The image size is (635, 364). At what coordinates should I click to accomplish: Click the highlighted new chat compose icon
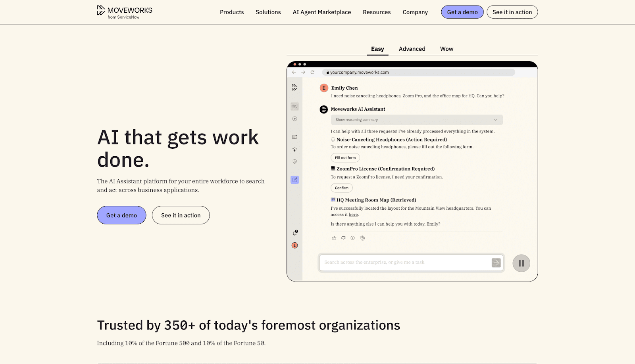pos(294,180)
